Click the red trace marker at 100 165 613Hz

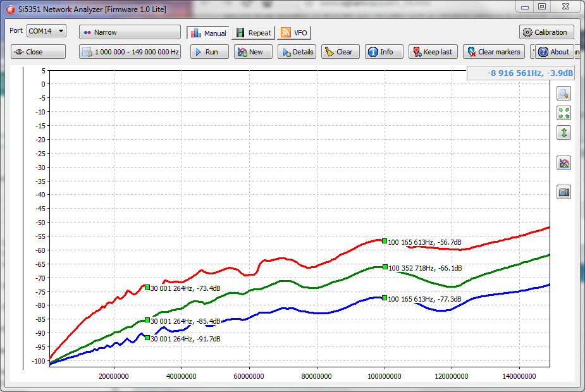tap(385, 241)
